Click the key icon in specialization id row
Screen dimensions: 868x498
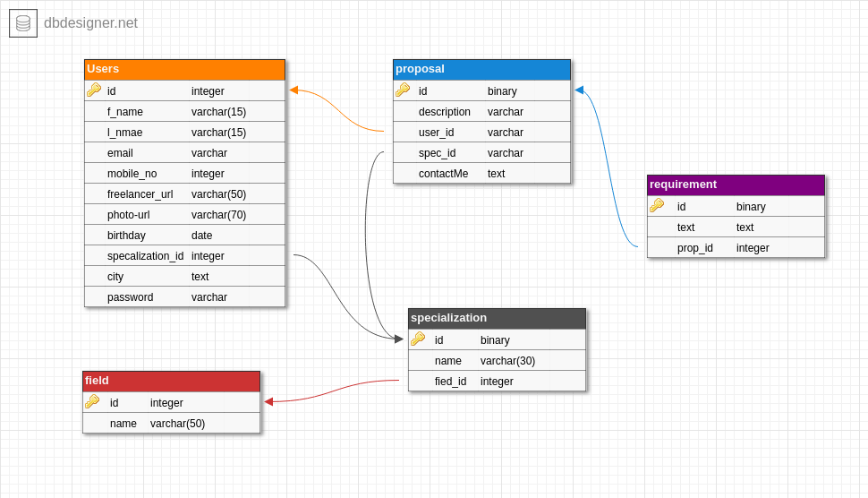[x=418, y=339]
